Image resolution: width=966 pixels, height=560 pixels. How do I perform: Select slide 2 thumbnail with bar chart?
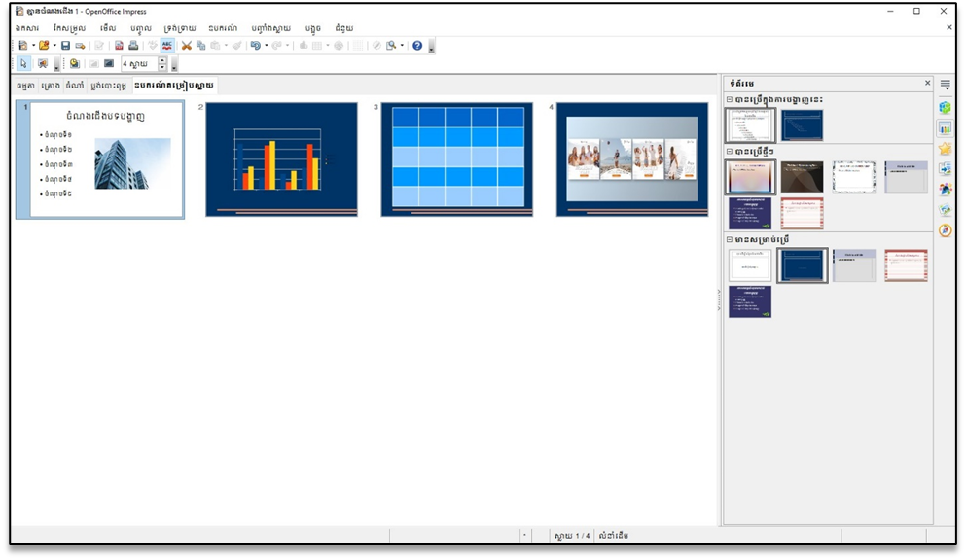coord(281,159)
